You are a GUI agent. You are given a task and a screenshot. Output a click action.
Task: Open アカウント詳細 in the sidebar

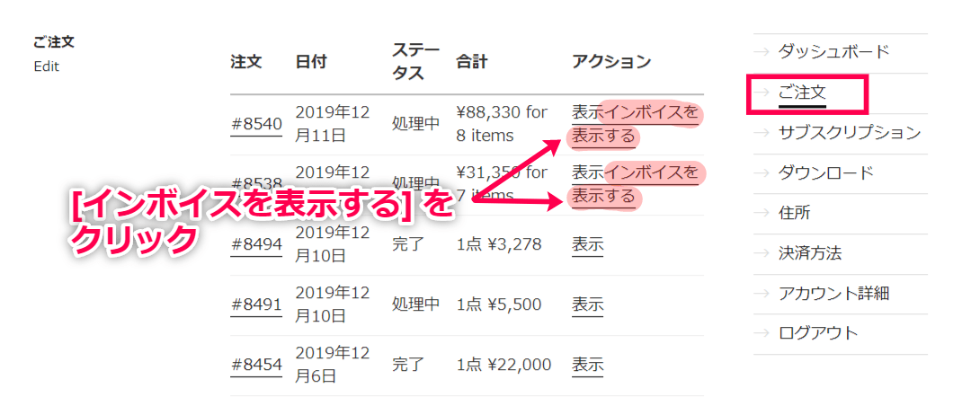[x=833, y=293]
